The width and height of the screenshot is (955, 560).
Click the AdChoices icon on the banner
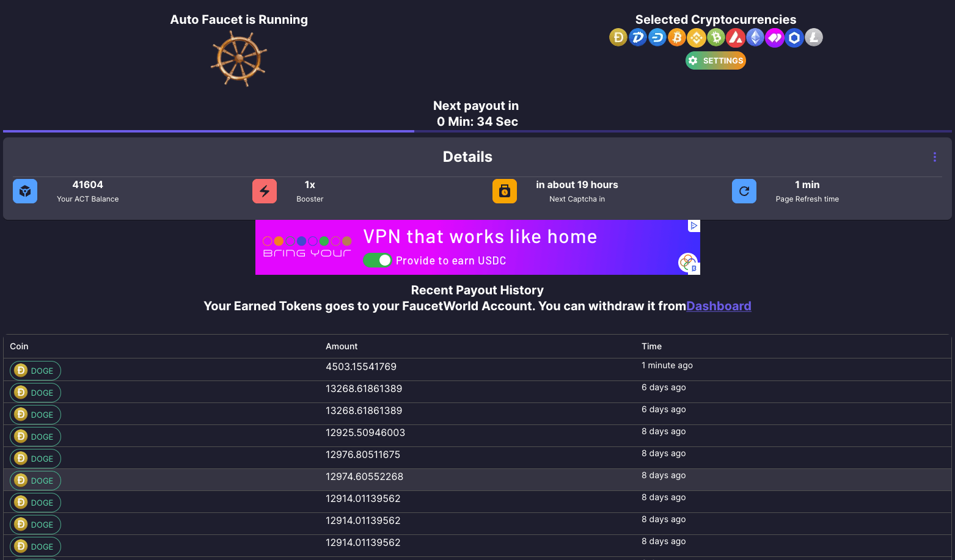693,226
